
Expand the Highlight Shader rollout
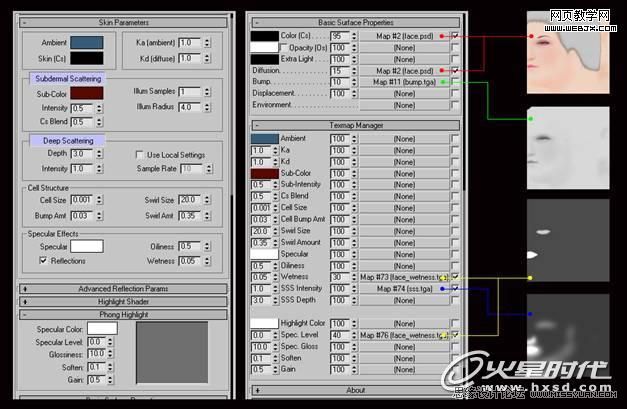pos(123,301)
